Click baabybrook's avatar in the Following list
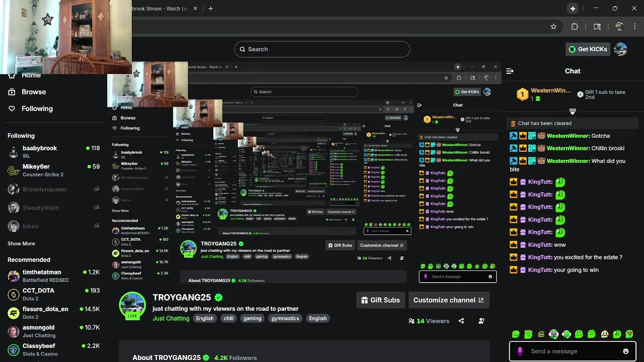This screenshot has height=362, width=644. [14, 152]
